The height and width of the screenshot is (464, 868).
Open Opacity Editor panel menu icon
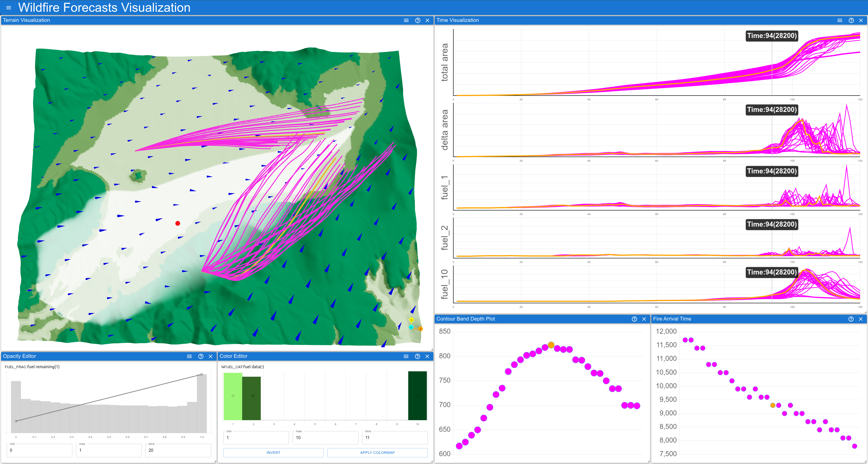[x=189, y=356]
